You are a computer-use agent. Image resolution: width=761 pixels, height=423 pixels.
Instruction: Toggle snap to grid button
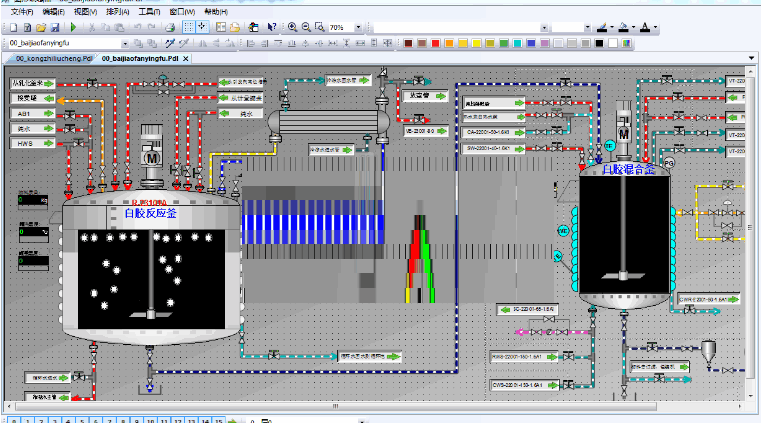pos(202,27)
